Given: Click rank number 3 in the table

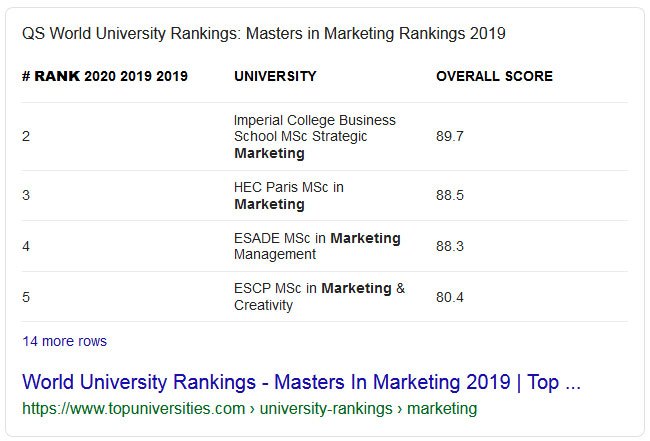Looking at the screenshot, I should click(x=26, y=196).
